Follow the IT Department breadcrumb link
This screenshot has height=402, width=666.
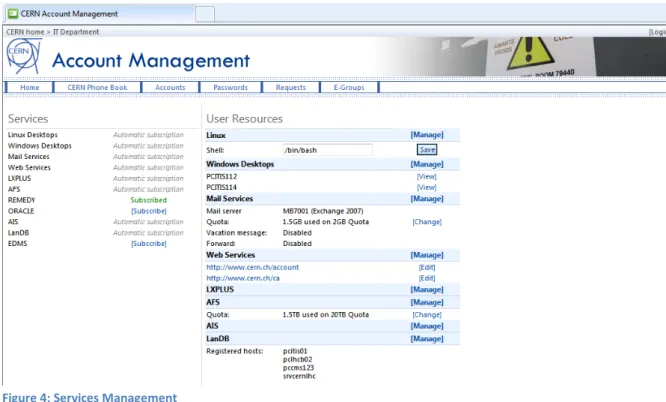coord(76,32)
